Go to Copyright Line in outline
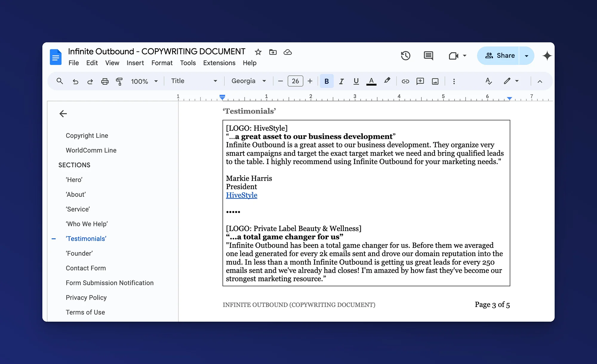 click(87, 135)
